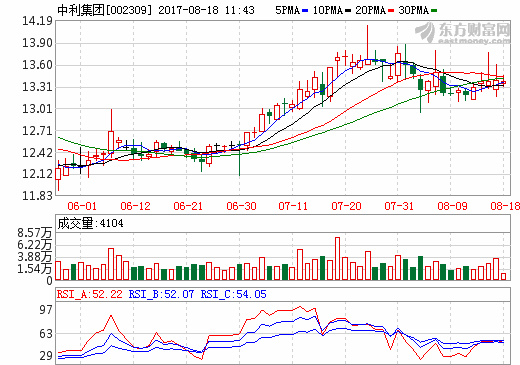Click the 11.83 price axis label
This screenshot has width=520, height=365.
pyautogui.click(x=37, y=196)
